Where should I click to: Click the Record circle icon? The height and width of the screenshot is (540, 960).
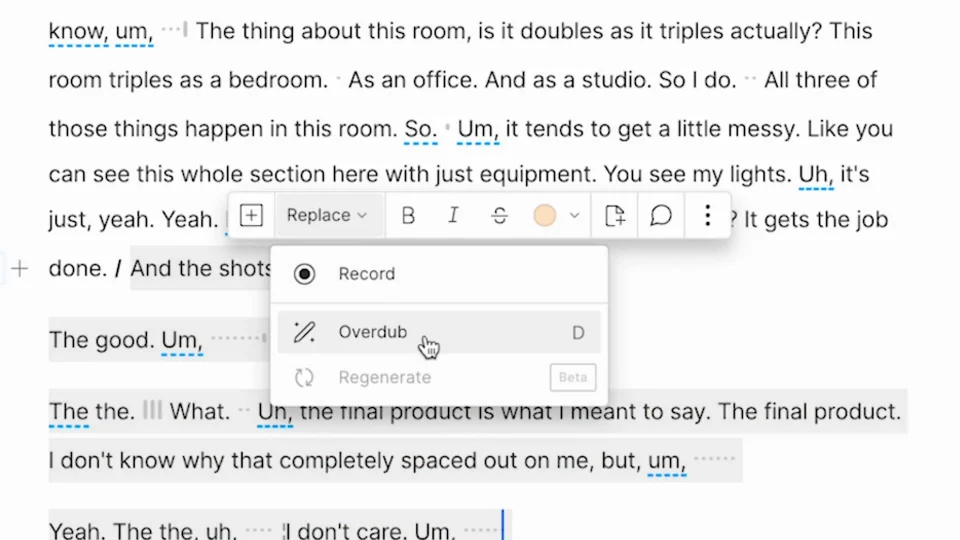(304, 274)
